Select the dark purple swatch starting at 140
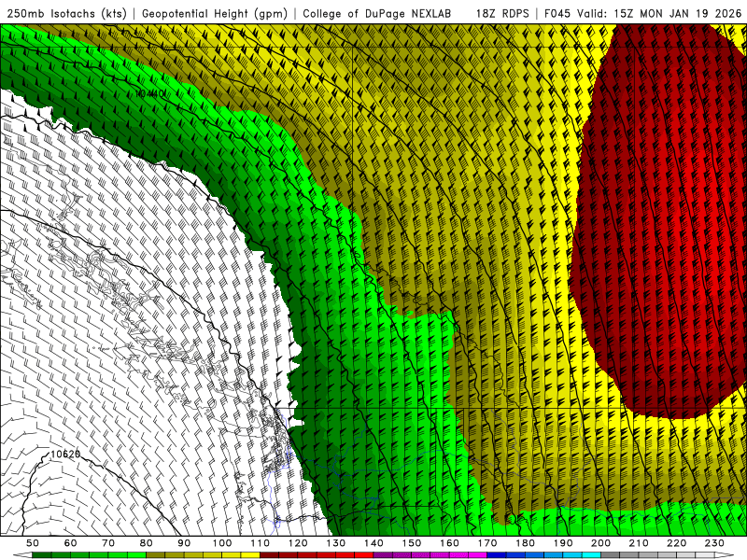Image resolution: width=747 pixels, height=560 pixels. 383,555
